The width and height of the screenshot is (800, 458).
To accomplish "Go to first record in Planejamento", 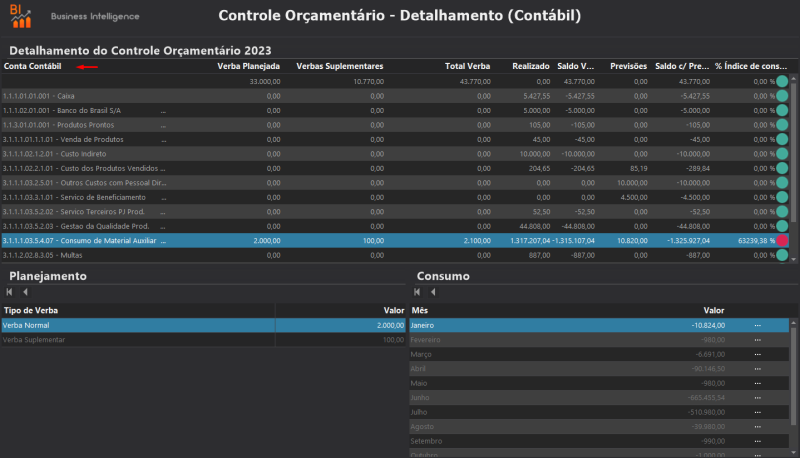I will [x=9, y=292].
